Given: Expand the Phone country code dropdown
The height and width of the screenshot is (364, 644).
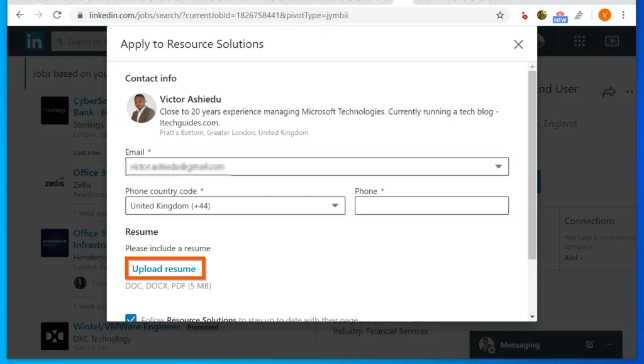Looking at the screenshot, I should click(x=335, y=205).
